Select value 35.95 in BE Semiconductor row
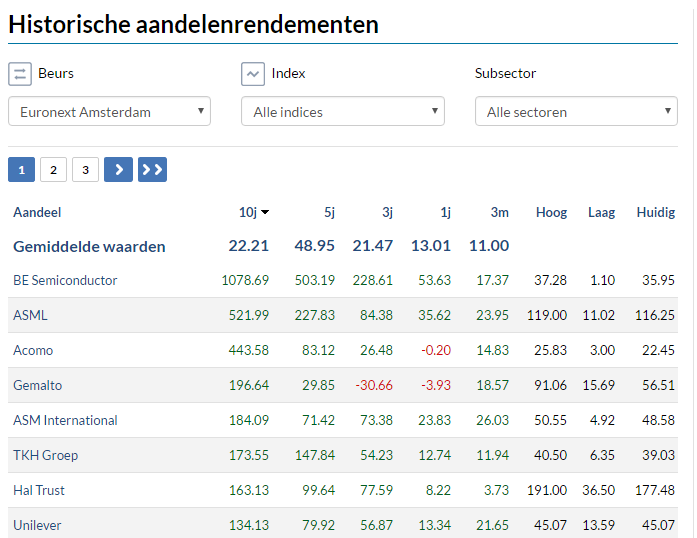This screenshot has width=697, height=538. tap(658, 280)
